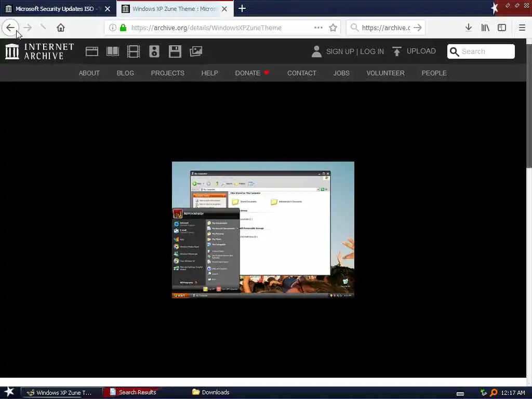The height and width of the screenshot is (399, 532).
Task: Open page actions three-dot menu
Action: point(318,28)
